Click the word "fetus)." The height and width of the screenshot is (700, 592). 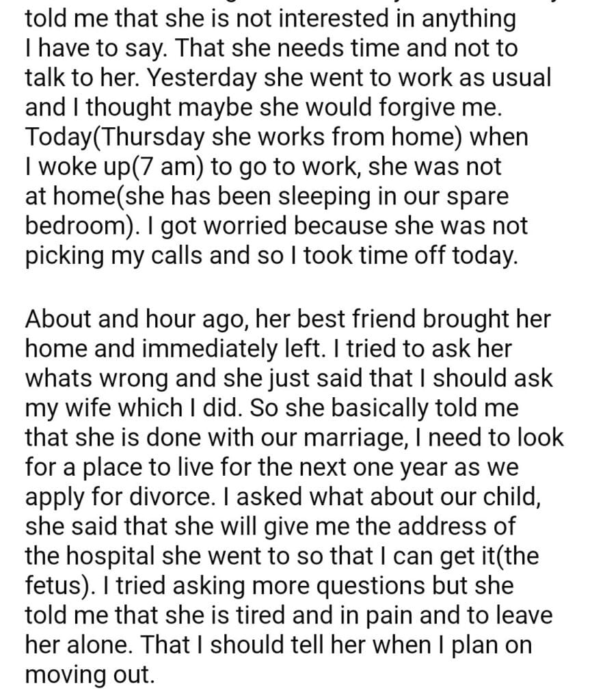[x=62, y=587]
